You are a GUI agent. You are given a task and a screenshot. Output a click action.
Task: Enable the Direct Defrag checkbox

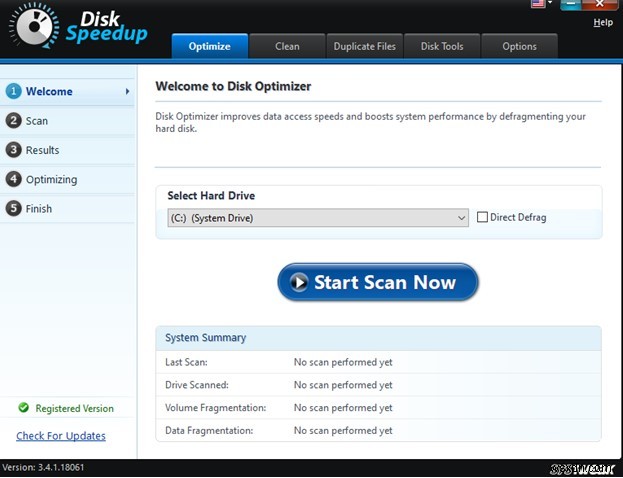(x=482, y=217)
